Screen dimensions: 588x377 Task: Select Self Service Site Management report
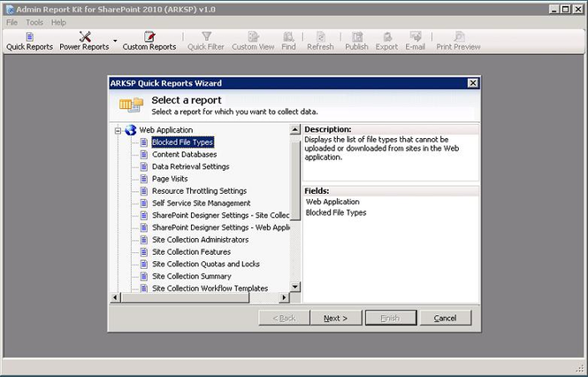201,204
